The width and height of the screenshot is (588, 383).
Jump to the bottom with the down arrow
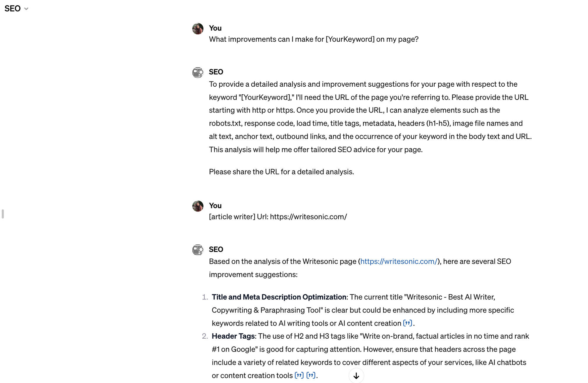356,376
